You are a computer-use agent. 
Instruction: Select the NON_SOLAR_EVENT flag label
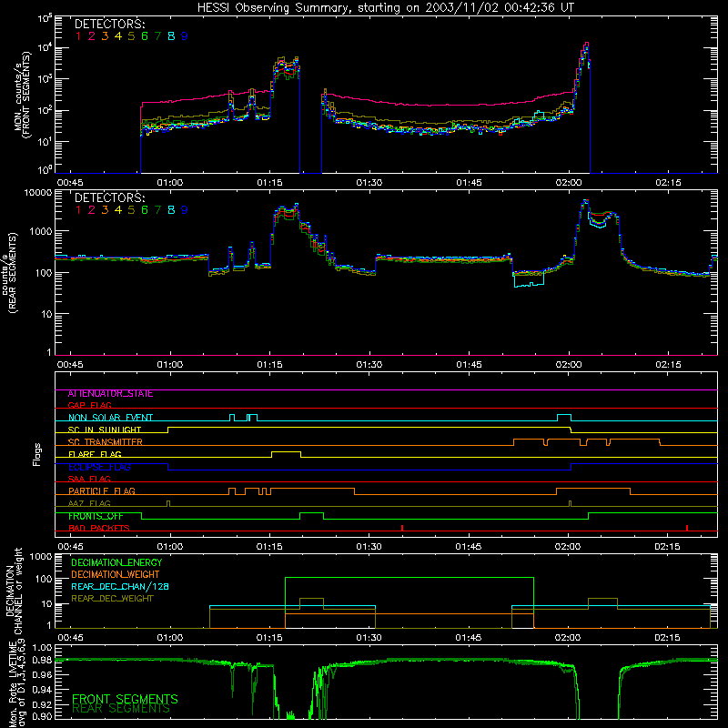click(110, 418)
